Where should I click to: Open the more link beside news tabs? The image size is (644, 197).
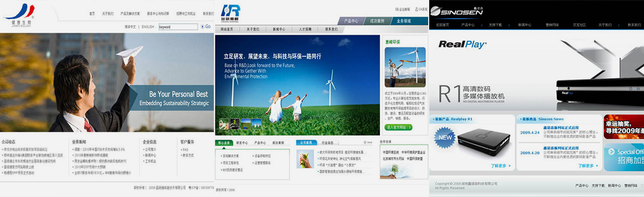click(x=367, y=143)
